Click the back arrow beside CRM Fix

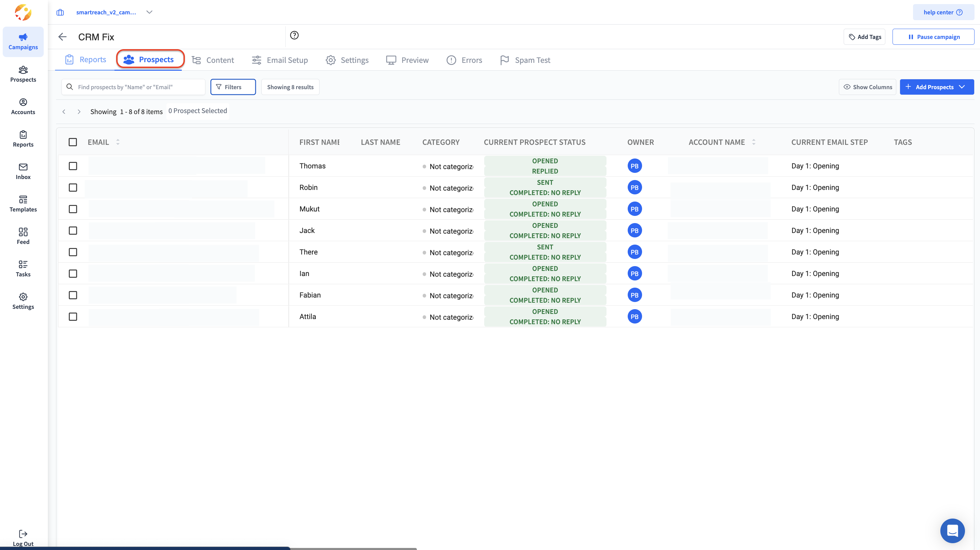tap(63, 37)
